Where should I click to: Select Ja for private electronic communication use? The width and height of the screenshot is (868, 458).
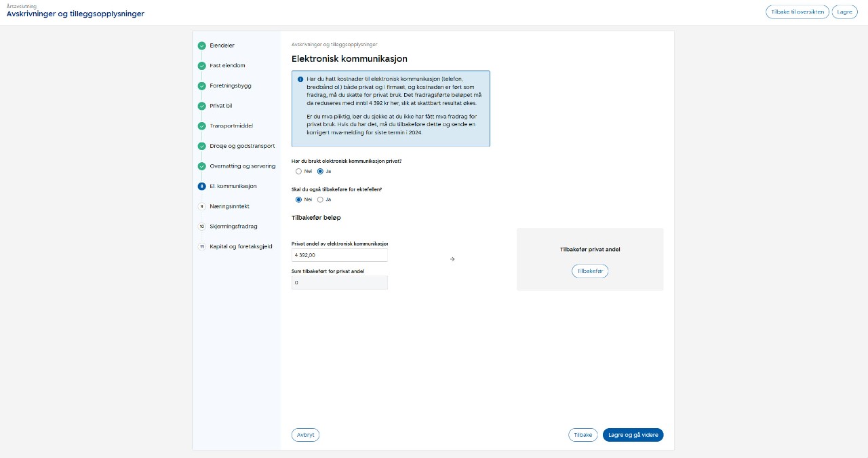click(x=320, y=171)
